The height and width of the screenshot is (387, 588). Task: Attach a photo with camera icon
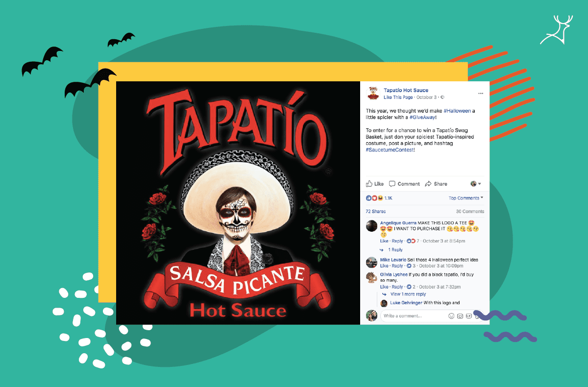[460, 316]
